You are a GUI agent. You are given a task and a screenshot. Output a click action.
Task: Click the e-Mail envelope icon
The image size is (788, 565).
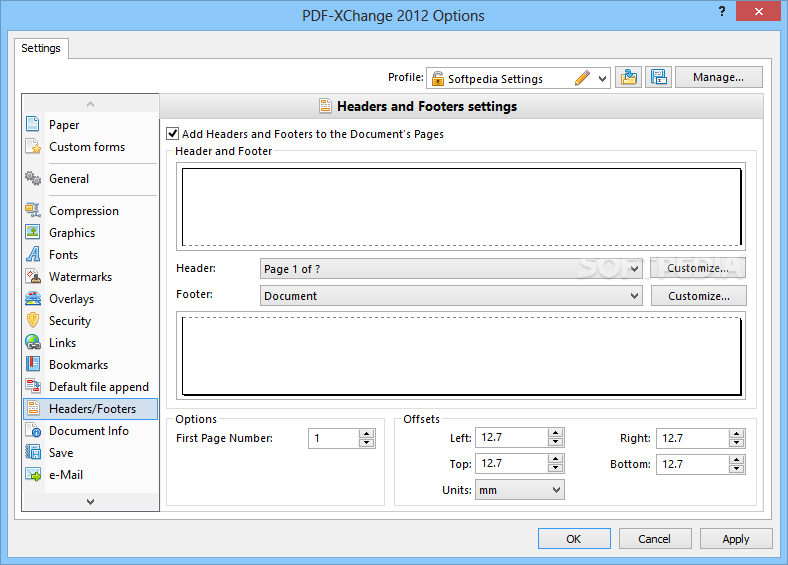(x=33, y=474)
